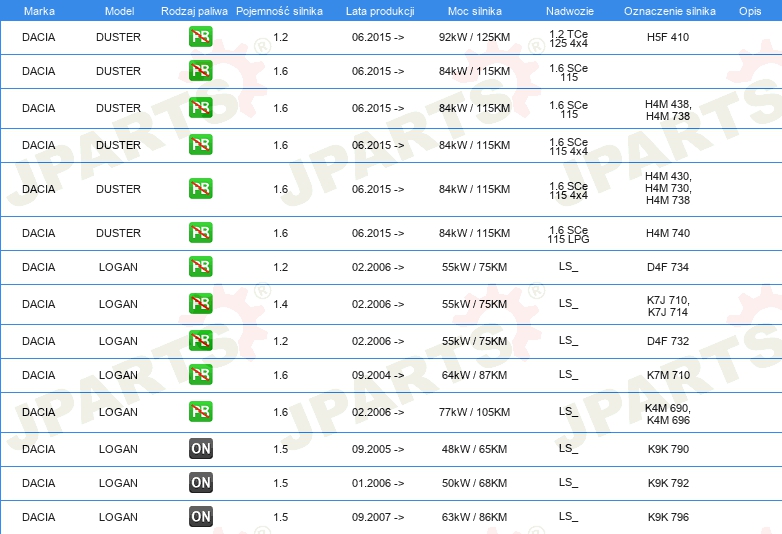Click DACIA brand cell in D4F 734 row

click(39, 267)
